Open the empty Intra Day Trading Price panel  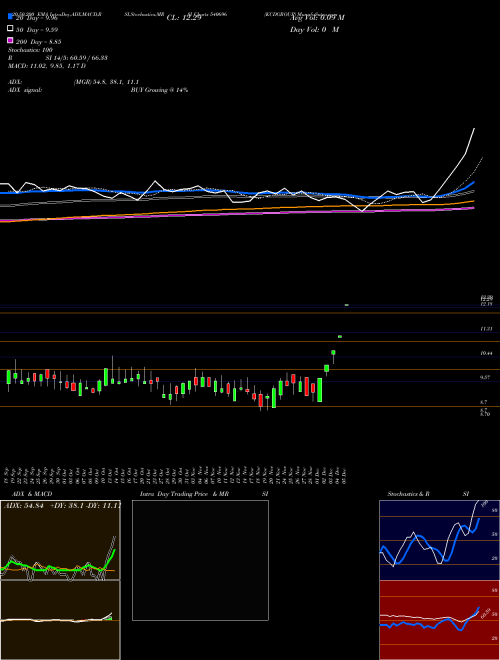point(200,560)
